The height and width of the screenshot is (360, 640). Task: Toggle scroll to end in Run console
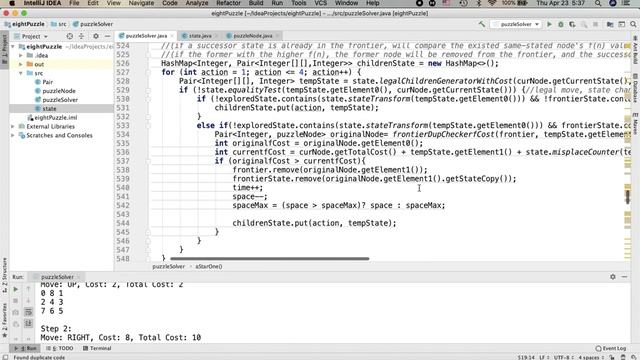(x=28, y=324)
